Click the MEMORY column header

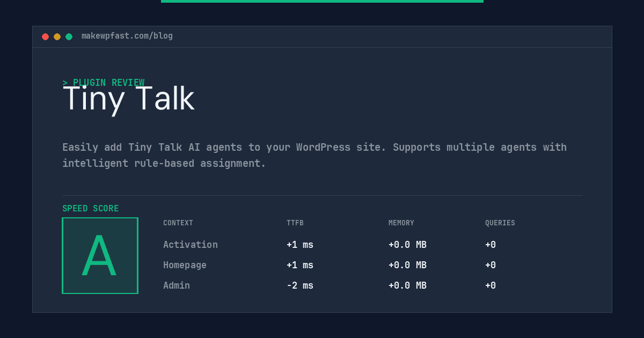[x=401, y=223]
